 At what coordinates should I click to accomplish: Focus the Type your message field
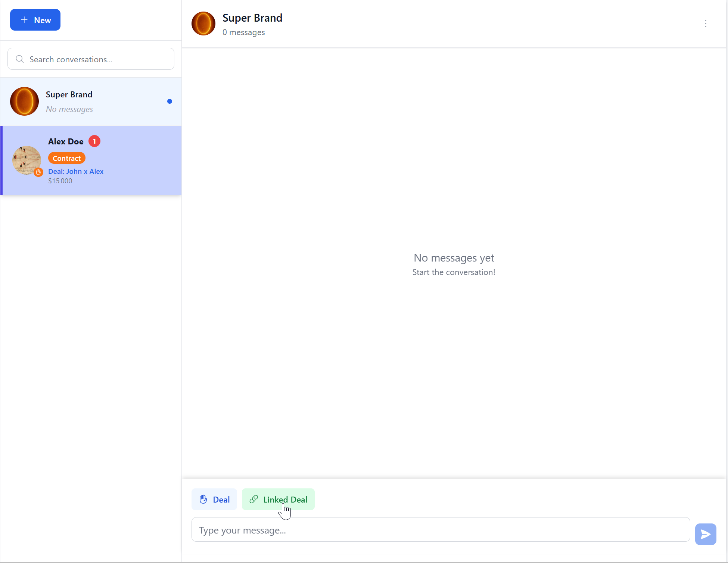[x=441, y=530]
